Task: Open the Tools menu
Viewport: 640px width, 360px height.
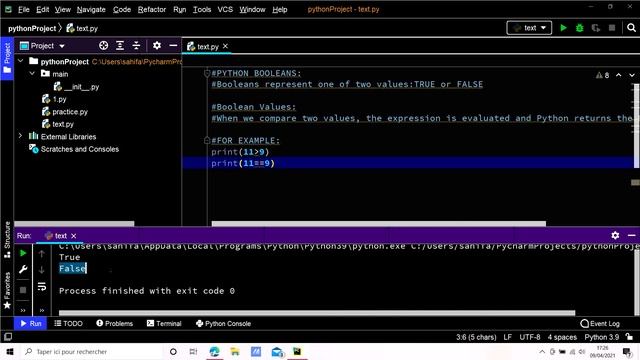Action: (x=202, y=9)
